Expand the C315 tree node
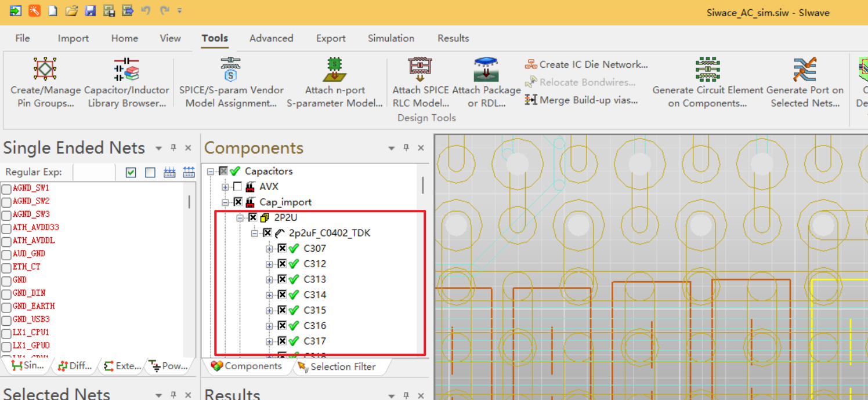Screen dimensions: 868x400 269,311
